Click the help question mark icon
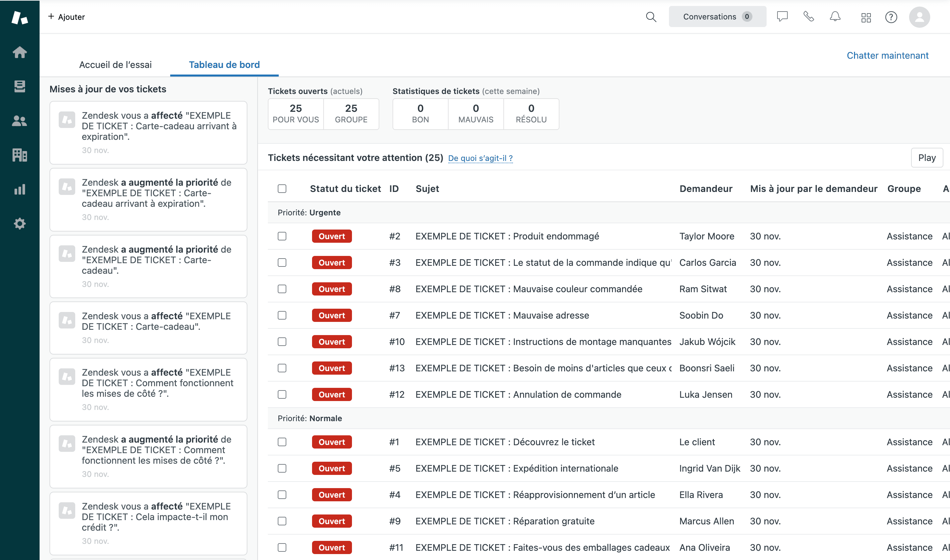Screen dimensions: 950x560 [x=891, y=17]
